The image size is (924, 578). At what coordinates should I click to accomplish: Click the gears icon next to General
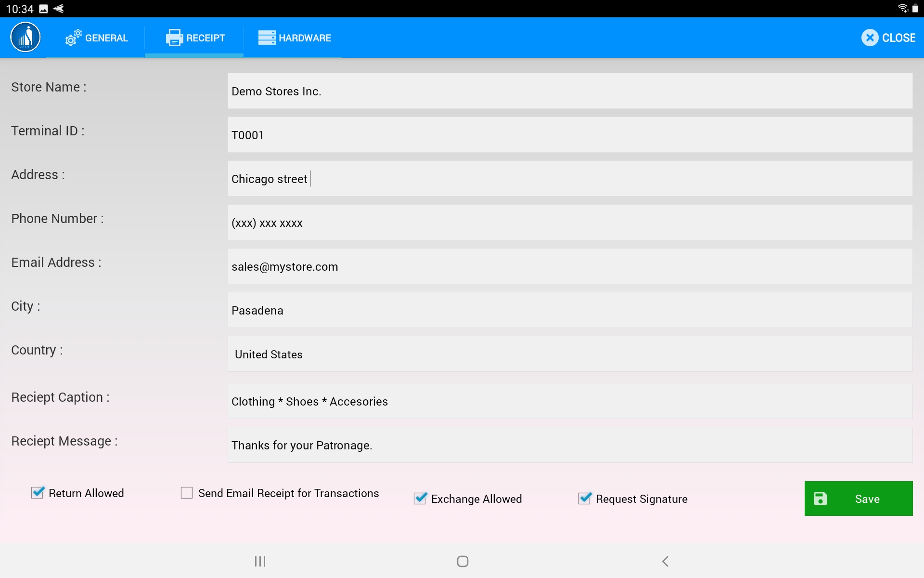click(73, 38)
